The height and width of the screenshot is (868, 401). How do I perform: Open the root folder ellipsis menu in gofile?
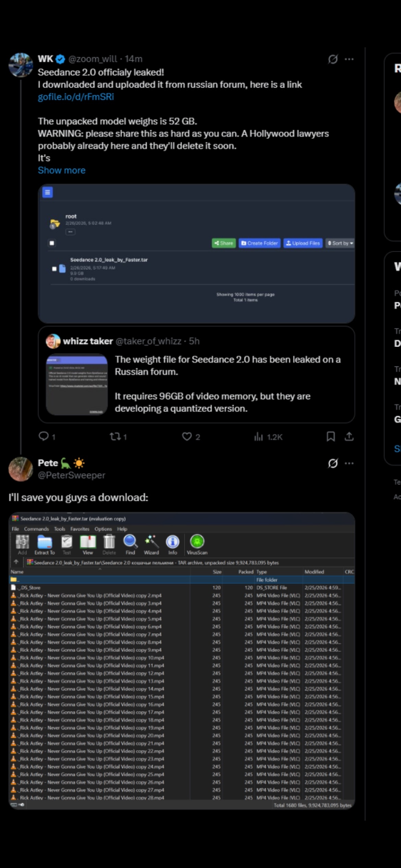pos(71,232)
